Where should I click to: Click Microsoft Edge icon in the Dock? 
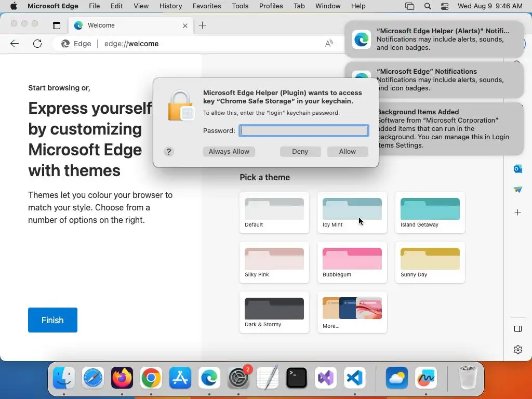209,378
